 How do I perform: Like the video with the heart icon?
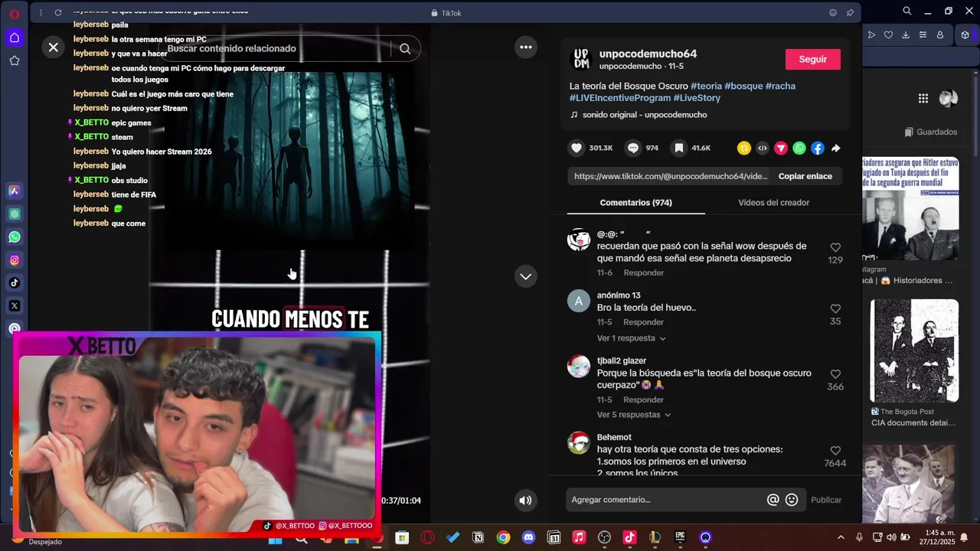point(577,148)
